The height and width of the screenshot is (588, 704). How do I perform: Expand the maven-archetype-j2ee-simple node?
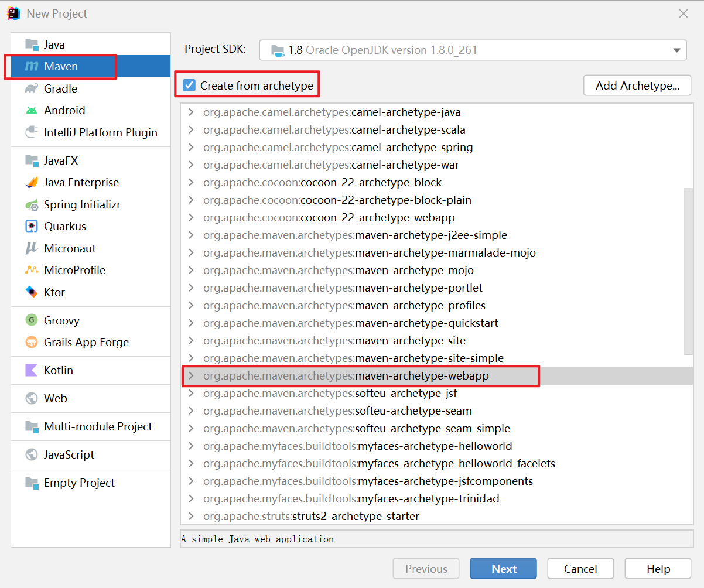[191, 235]
